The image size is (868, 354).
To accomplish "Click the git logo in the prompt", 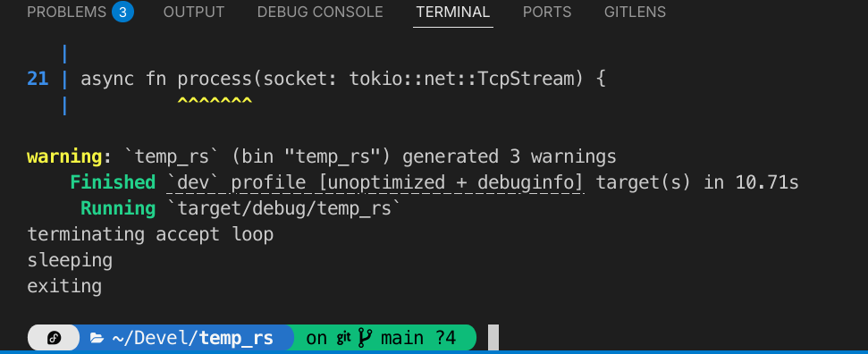I will pyautogui.click(x=344, y=337).
